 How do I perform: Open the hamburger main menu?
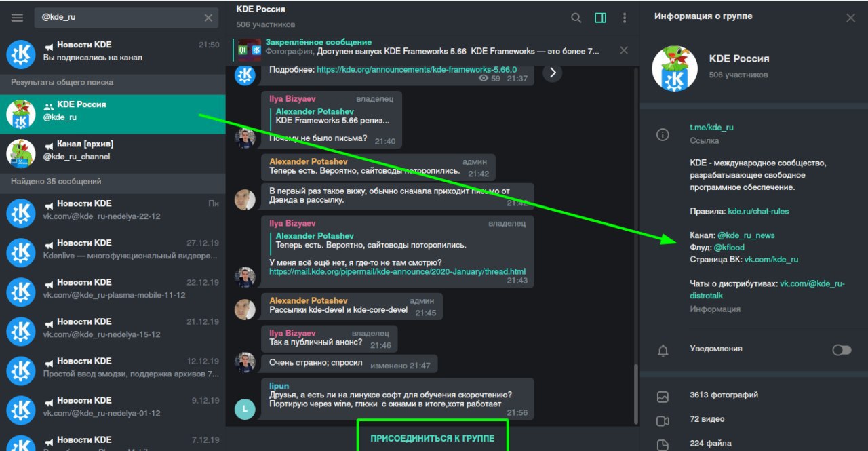coord(17,18)
